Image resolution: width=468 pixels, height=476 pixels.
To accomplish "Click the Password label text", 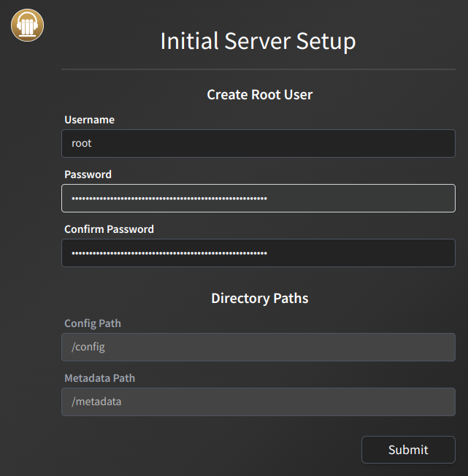I will click(88, 174).
